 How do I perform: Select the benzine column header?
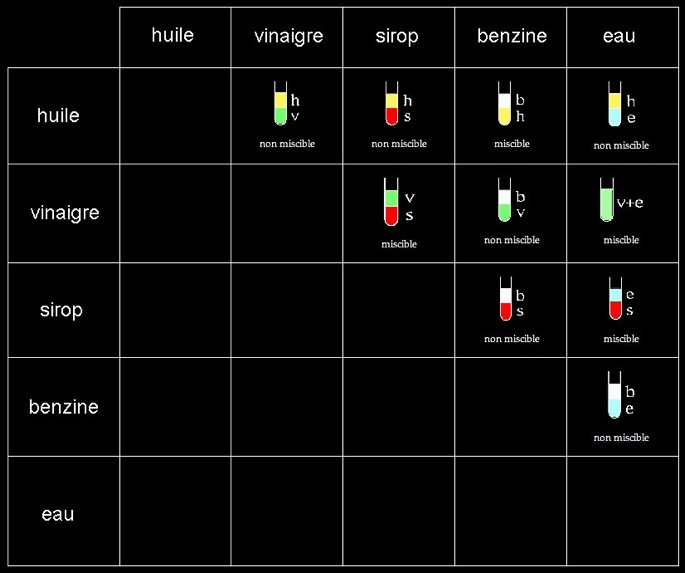[512, 36]
